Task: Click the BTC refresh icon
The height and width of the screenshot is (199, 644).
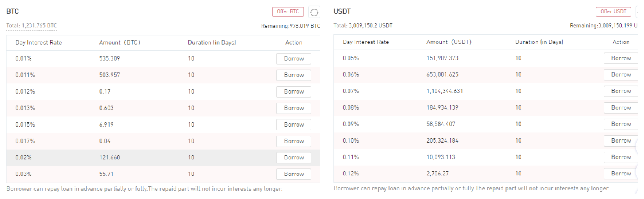Action: [314, 12]
